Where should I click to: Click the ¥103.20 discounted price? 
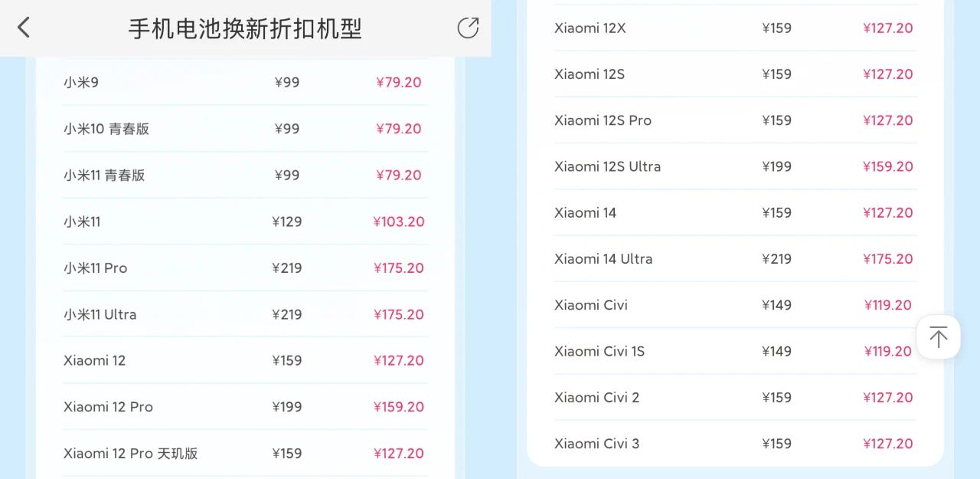[x=399, y=221]
